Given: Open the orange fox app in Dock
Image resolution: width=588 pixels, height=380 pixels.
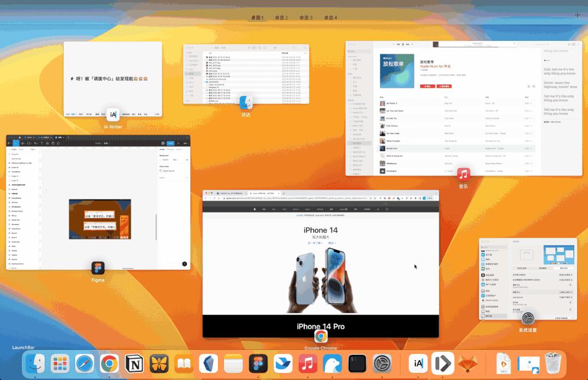Looking at the screenshot, I should pyautogui.click(x=467, y=364).
